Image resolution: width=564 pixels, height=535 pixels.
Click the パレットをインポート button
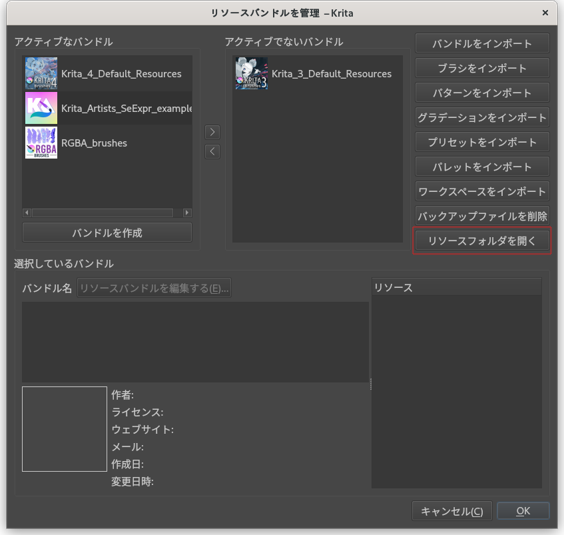(x=482, y=167)
